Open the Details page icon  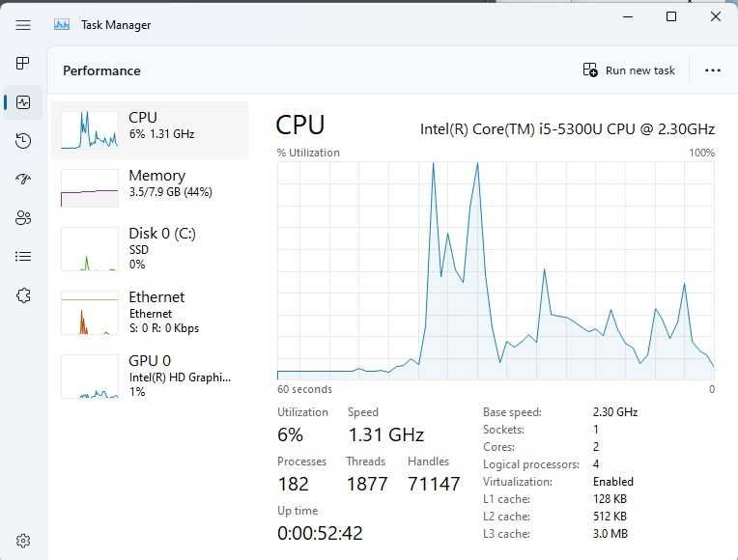pos(23,257)
